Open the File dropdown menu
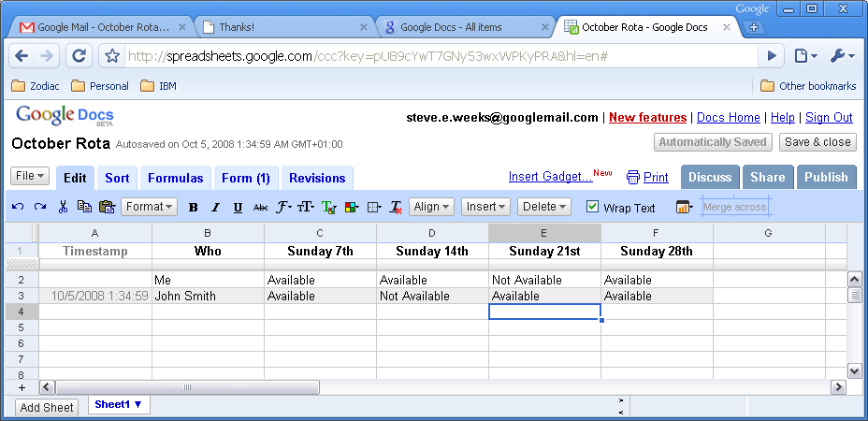This screenshot has height=421, width=868. (30, 176)
